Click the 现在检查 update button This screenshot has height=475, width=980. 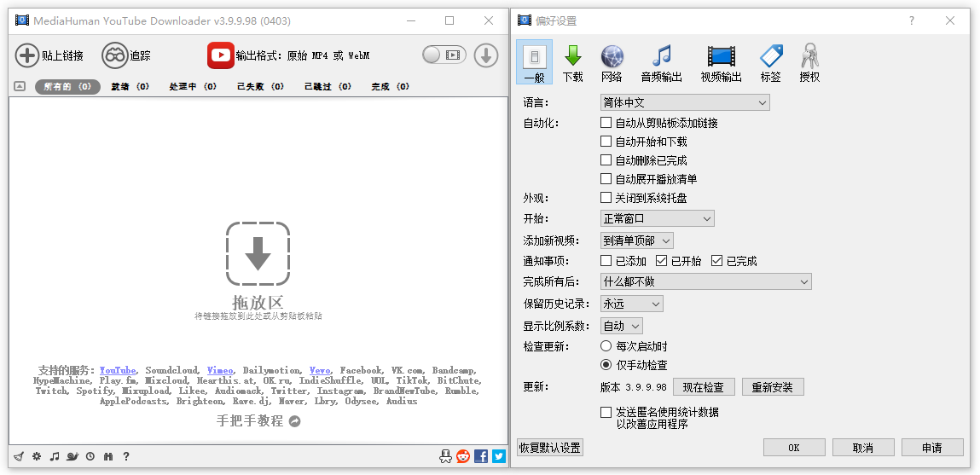(x=704, y=387)
